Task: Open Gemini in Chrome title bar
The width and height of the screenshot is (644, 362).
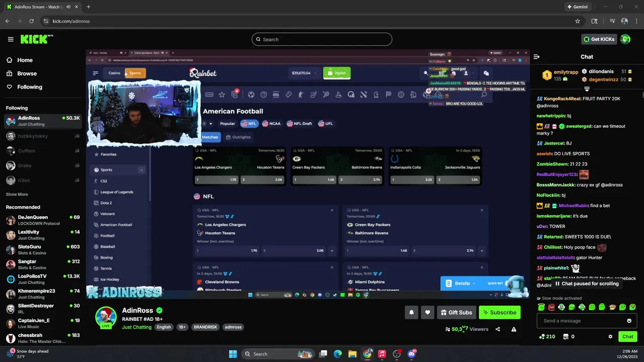Action: tap(579, 7)
